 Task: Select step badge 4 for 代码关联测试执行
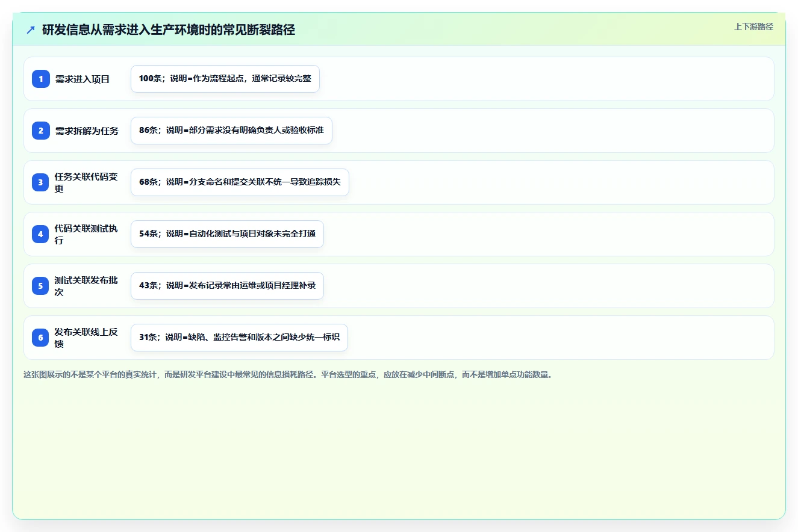pyautogui.click(x=41, y=234)
